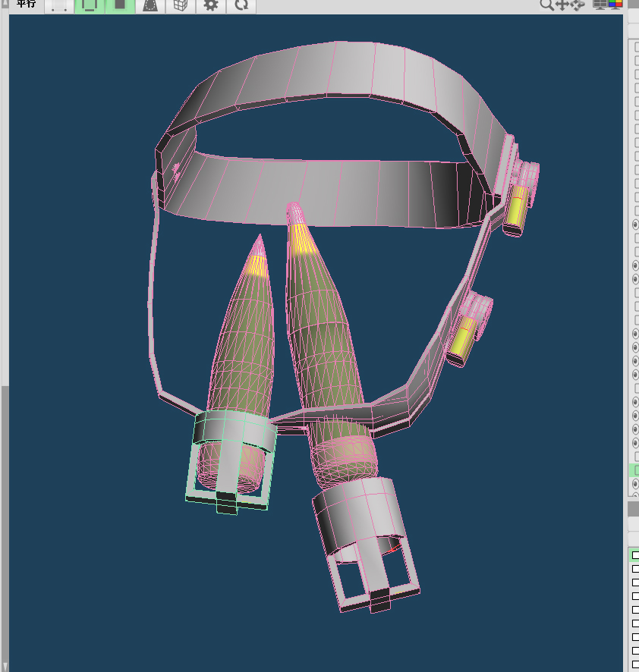Select the magnifier zoom view icon

pos(546,5)
